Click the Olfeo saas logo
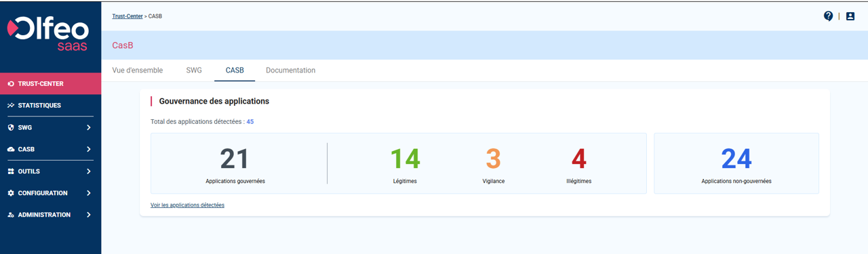 coord(47,34)
